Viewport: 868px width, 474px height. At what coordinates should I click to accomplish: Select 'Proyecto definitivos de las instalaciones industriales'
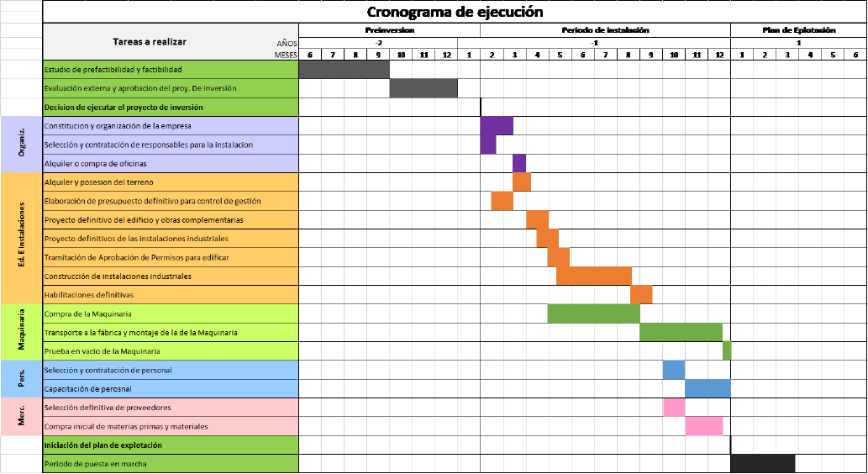pos(171,239)
